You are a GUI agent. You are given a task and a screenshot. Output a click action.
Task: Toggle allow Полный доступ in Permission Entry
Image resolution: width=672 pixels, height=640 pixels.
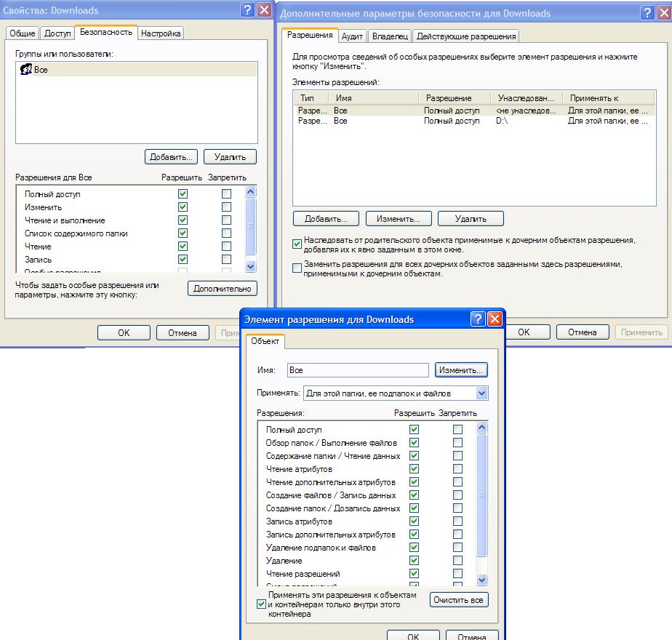[x=414, y=429]
